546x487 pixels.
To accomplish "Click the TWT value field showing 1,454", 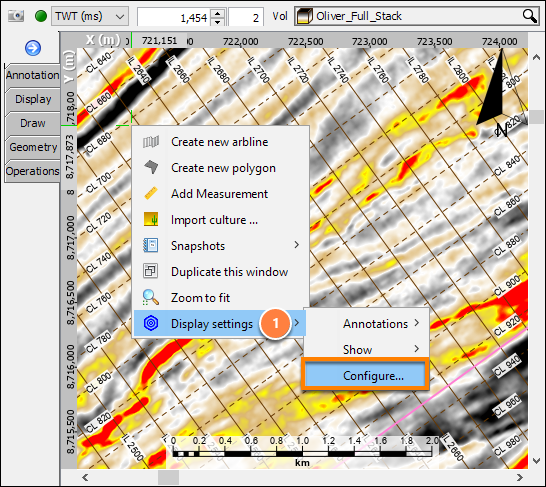I will coord(174,17).
